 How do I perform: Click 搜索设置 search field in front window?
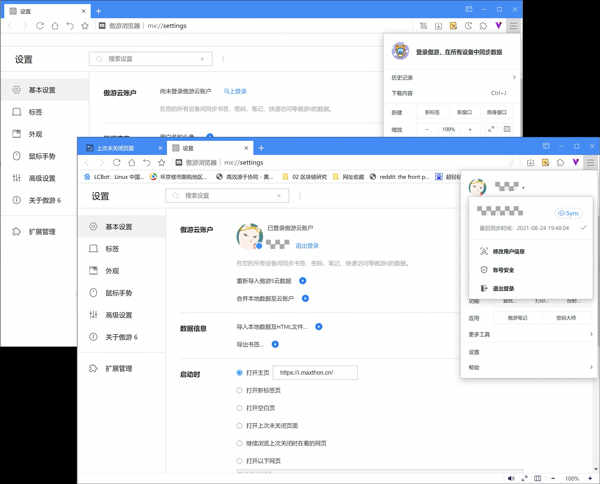pyautogui.click(x=227, y=196)
